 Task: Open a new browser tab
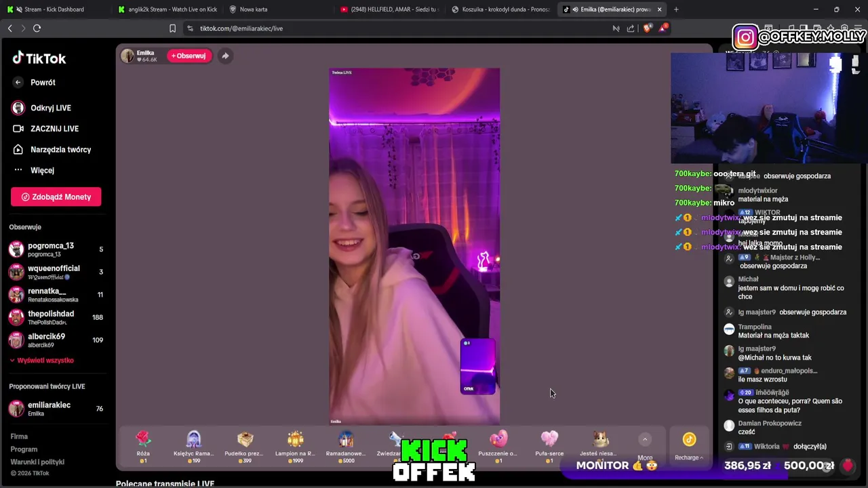click(x=676, y=9)
